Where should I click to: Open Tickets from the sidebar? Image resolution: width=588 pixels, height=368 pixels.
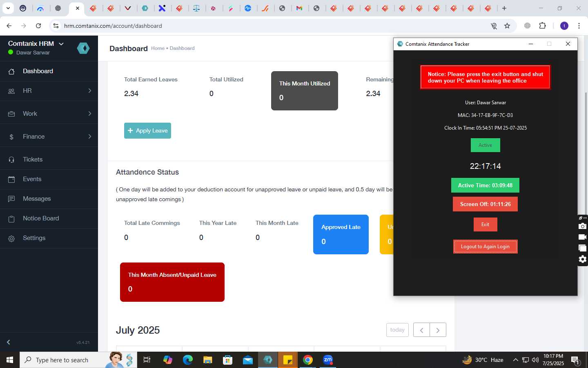click(x=49, y=159)
